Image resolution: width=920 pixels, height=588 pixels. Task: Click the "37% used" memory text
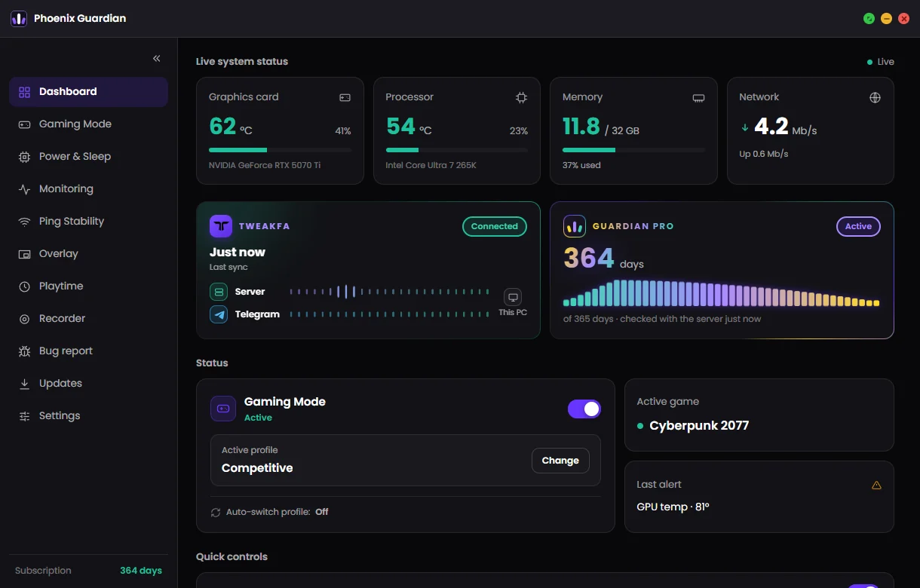tap(581, 165)
